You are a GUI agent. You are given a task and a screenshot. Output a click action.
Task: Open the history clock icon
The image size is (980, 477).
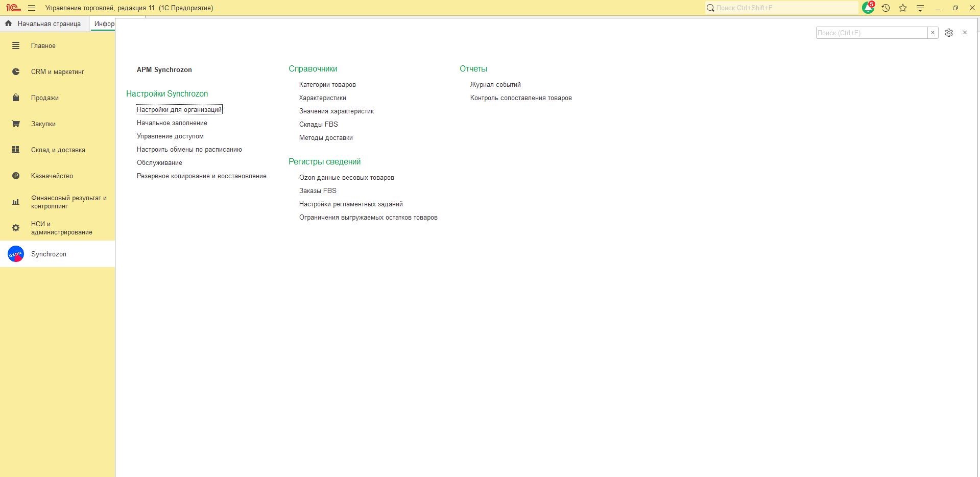pyautogui.click(x=886, y=8)
